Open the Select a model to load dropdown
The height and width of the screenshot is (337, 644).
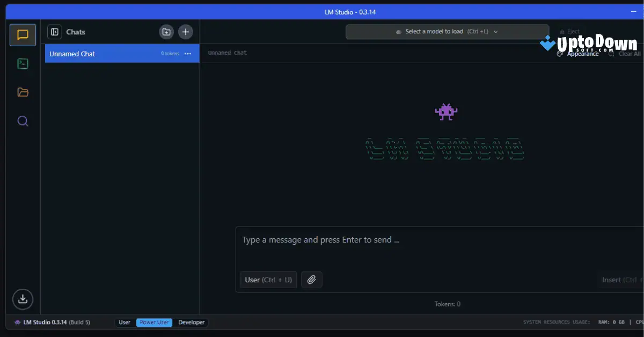tap(446, 31)
